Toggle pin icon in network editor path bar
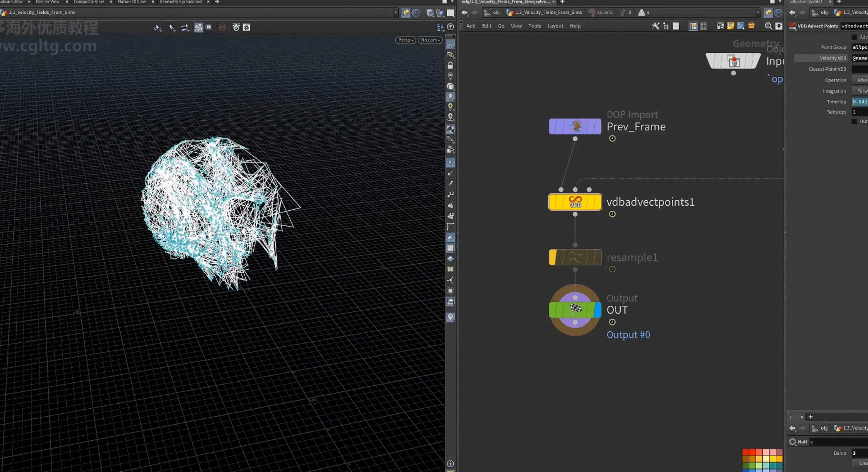868x472 pixels. [768, 13]
